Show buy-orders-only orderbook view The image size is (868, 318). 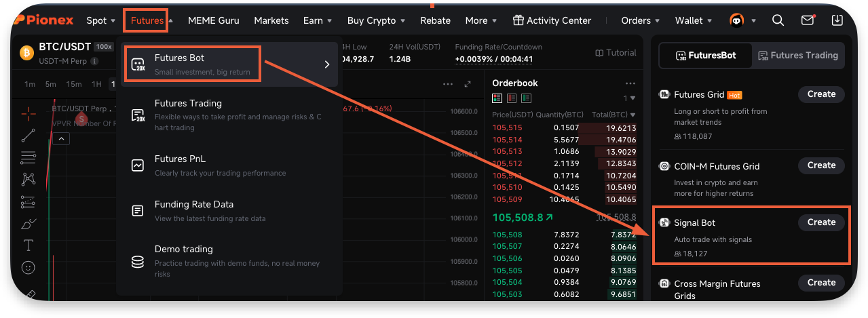527,99
